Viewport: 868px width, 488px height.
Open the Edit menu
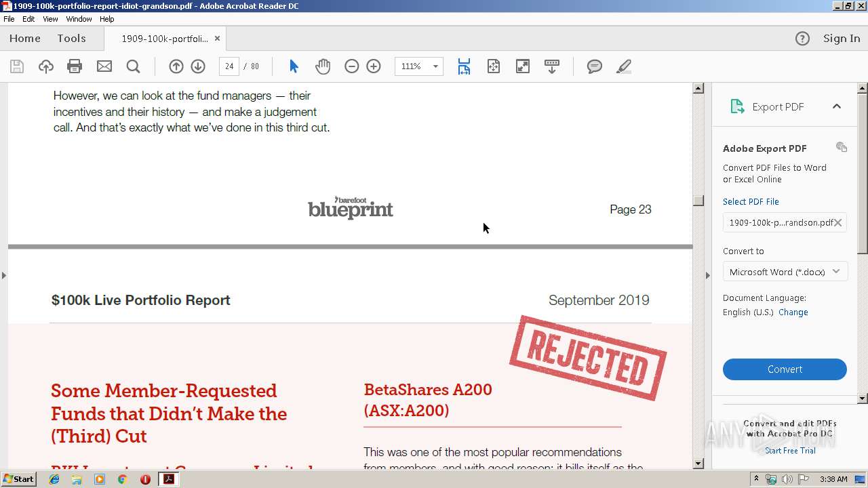pyautogui.click(x=28, y=19)
